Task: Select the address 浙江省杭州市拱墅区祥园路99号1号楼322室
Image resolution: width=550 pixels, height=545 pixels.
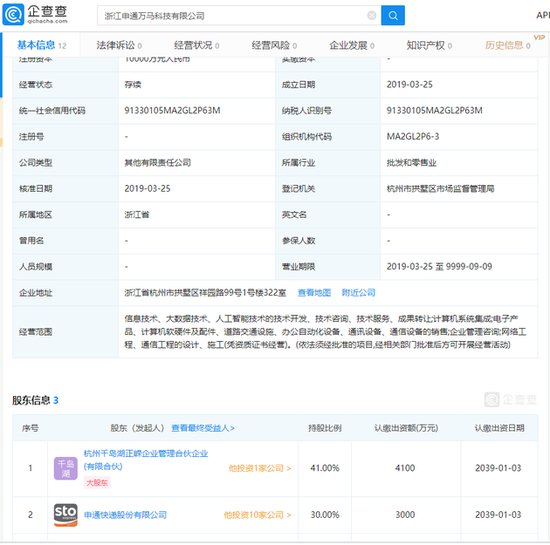Action: point(205,293)
